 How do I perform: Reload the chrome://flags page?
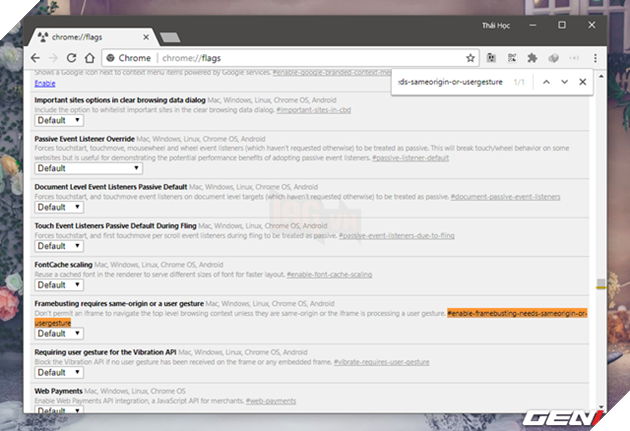(x=72, y=58)
